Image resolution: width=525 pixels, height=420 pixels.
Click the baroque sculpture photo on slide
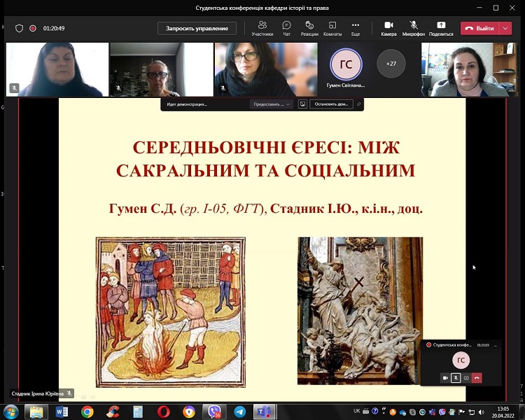pyautogui.click(x=360, y=311)
